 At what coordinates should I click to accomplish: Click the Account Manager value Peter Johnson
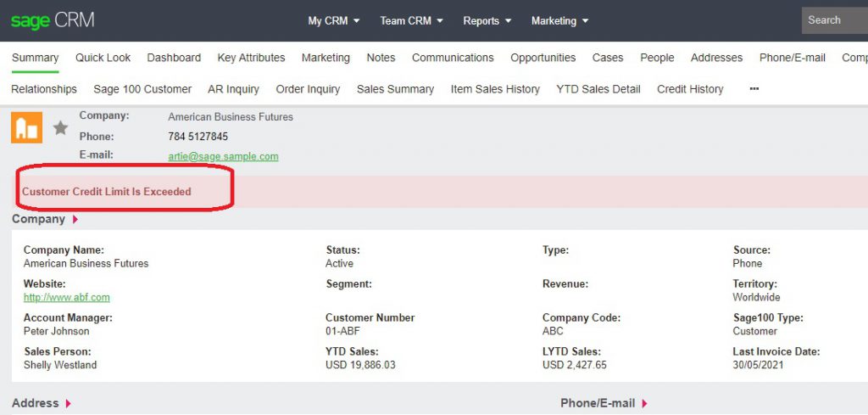[x=56, y=331]
